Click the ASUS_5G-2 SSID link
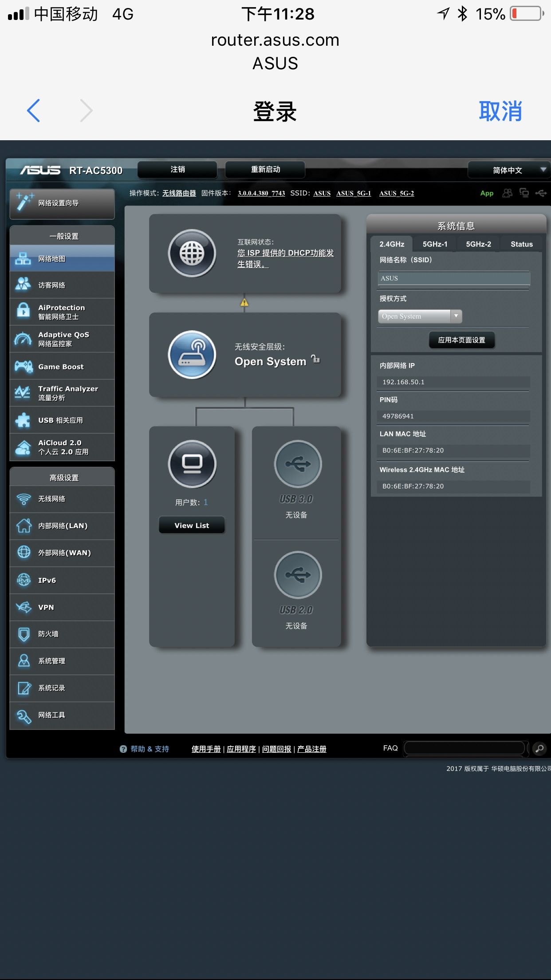This screenshot has width=551, height=980. (x=397, y=193)
